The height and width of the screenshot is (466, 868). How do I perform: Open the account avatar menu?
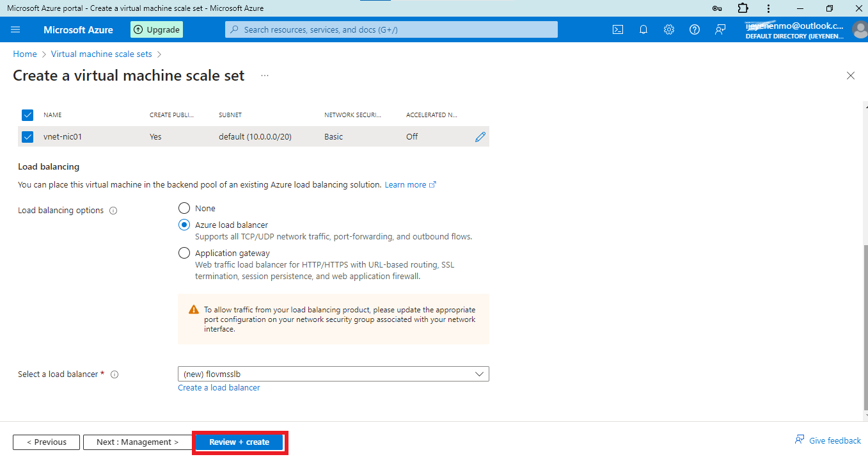click(860, 30)
